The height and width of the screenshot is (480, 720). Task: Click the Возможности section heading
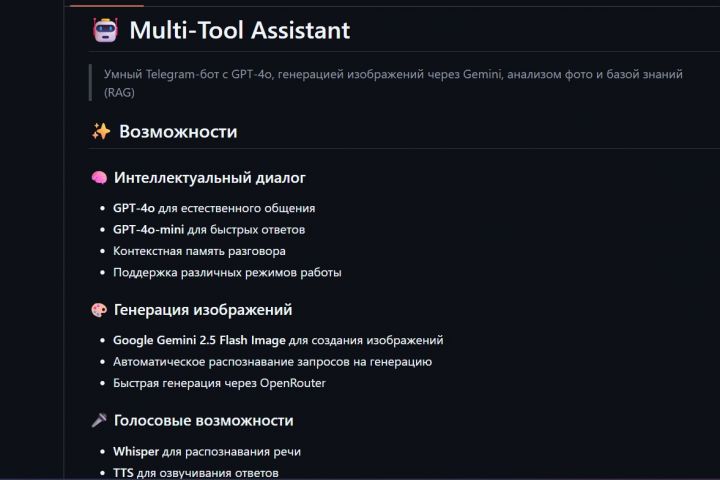pos(178,131)
